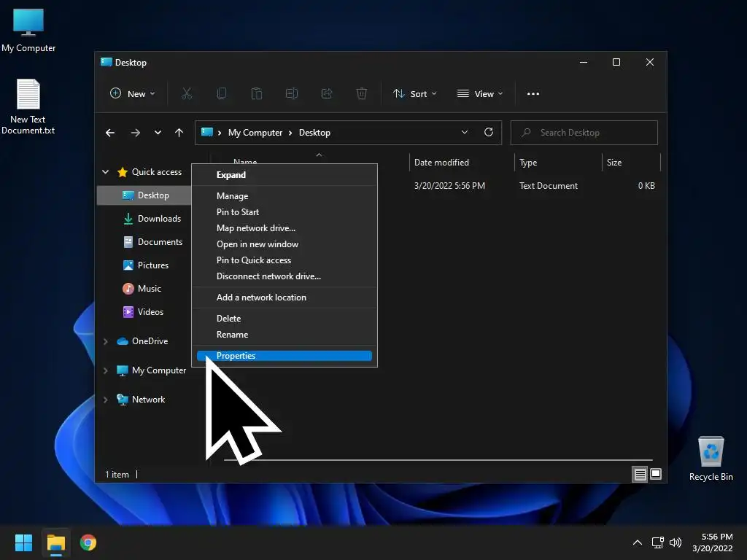Select Pin to Quick access entry
Viewport: 747px width, 560px height.
click(285, 260)
